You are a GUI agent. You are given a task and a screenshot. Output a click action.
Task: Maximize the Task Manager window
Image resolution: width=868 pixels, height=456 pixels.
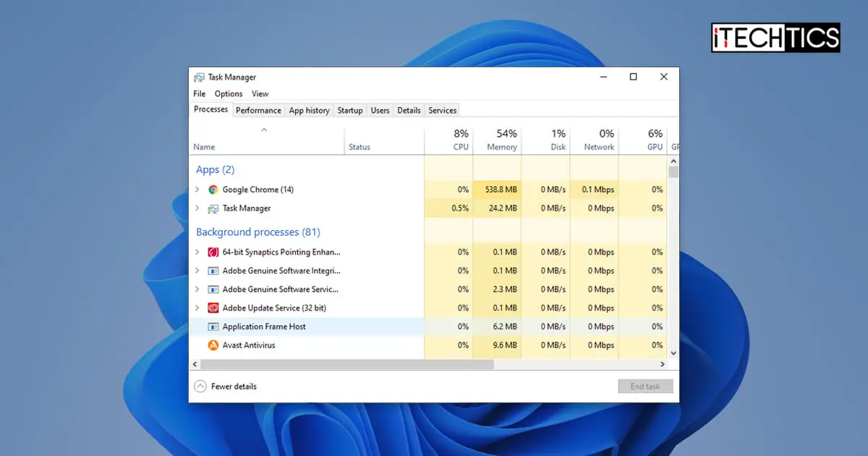click(633, 77)
